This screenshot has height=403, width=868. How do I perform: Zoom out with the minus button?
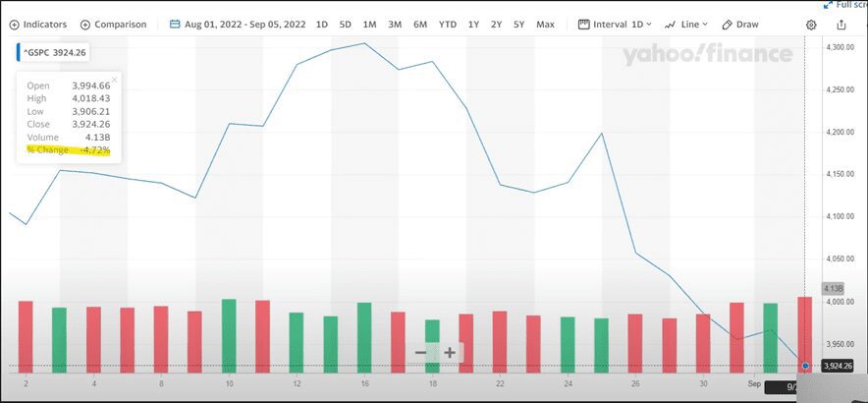point(421,353)
